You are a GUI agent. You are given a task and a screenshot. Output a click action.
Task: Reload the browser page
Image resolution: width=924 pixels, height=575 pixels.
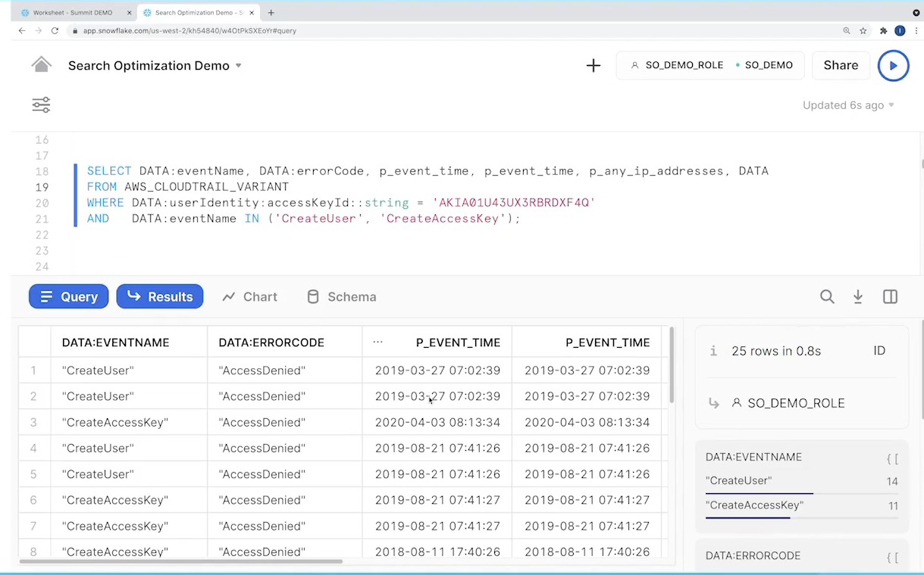tap(55, 31)
